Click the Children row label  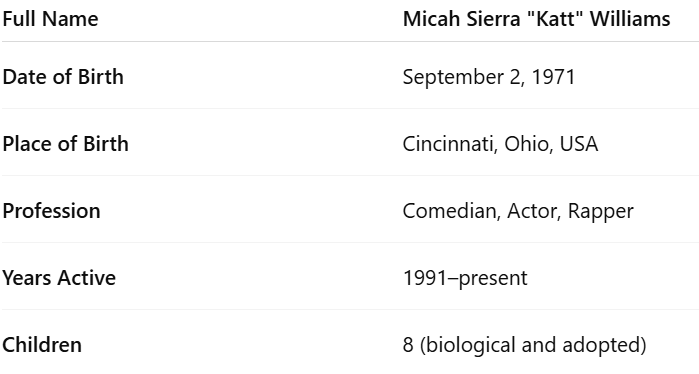[42, 345]
